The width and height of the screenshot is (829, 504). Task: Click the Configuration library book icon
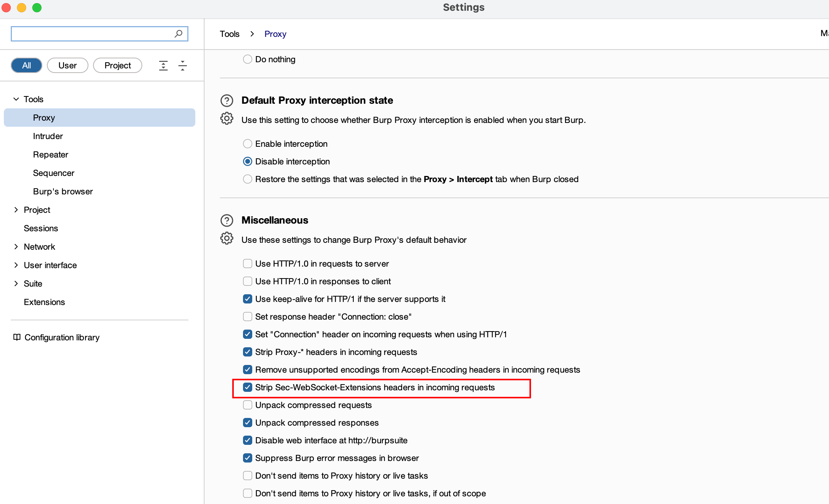[x=17, y=337]
